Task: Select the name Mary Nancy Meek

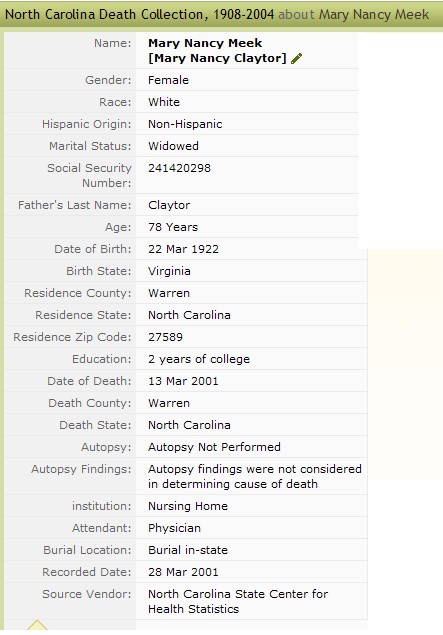Action: coord(205,43)
